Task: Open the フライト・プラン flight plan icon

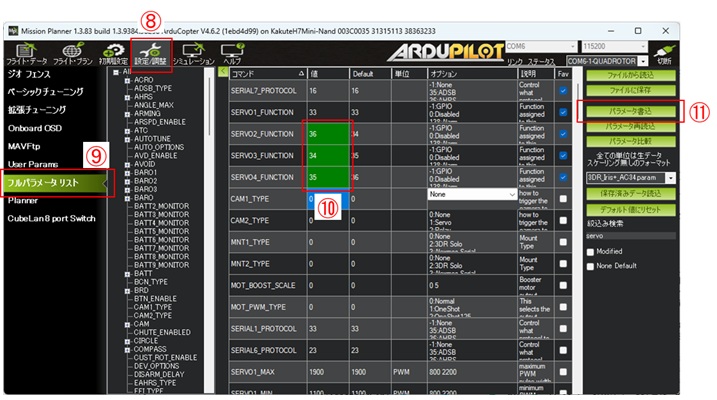Action: coord(73,52)
